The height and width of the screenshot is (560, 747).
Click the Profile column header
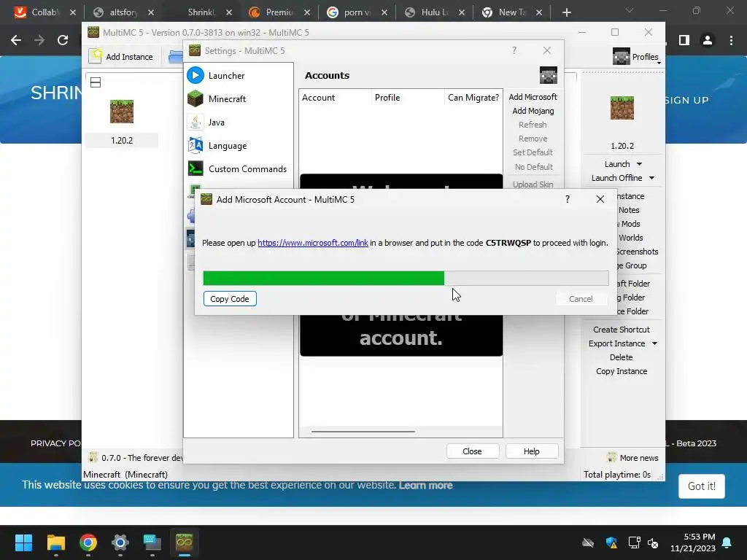(x=408, y=97)
